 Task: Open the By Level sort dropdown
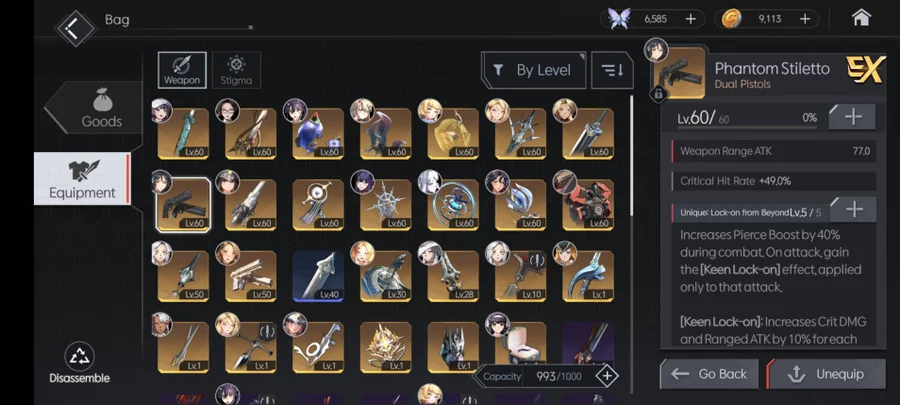[534, 70]
